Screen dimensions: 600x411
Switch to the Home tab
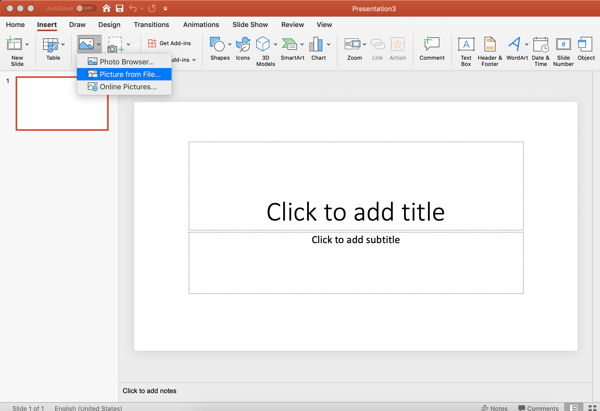[15, 24]
